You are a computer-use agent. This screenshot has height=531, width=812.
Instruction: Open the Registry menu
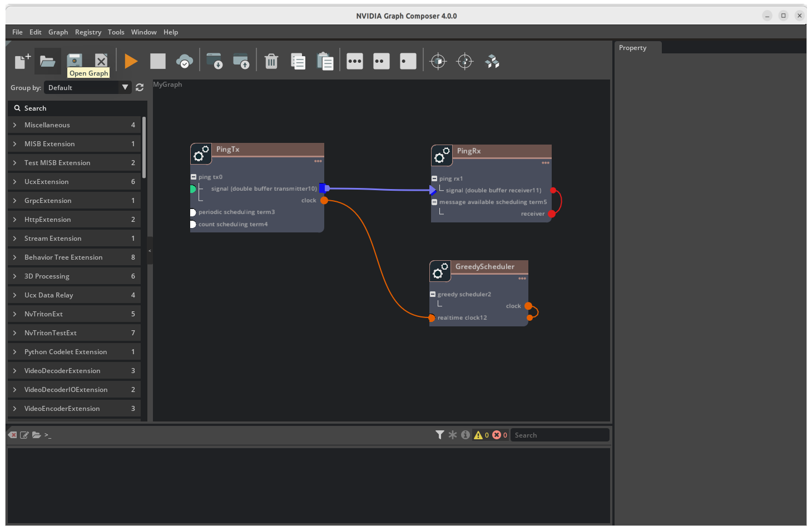(x=88, y=32)
